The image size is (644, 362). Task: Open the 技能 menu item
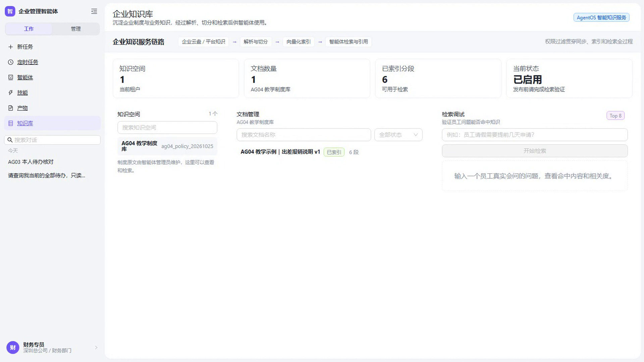click(52, 93)
